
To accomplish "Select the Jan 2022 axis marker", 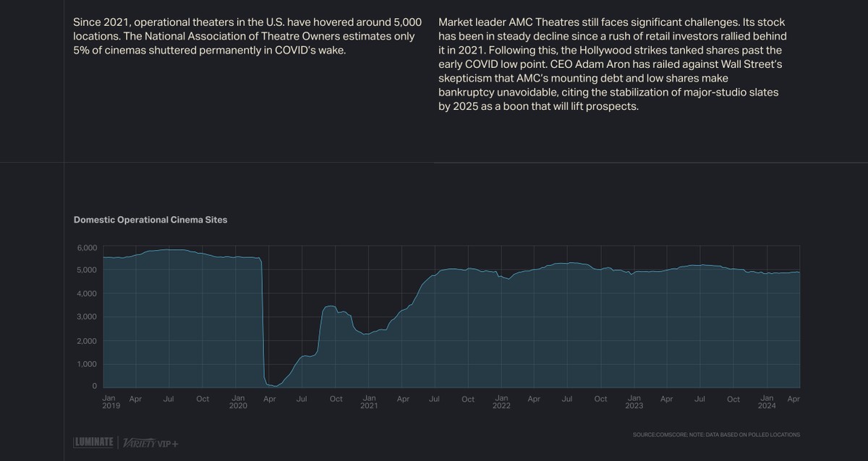I will coord(501,402).
